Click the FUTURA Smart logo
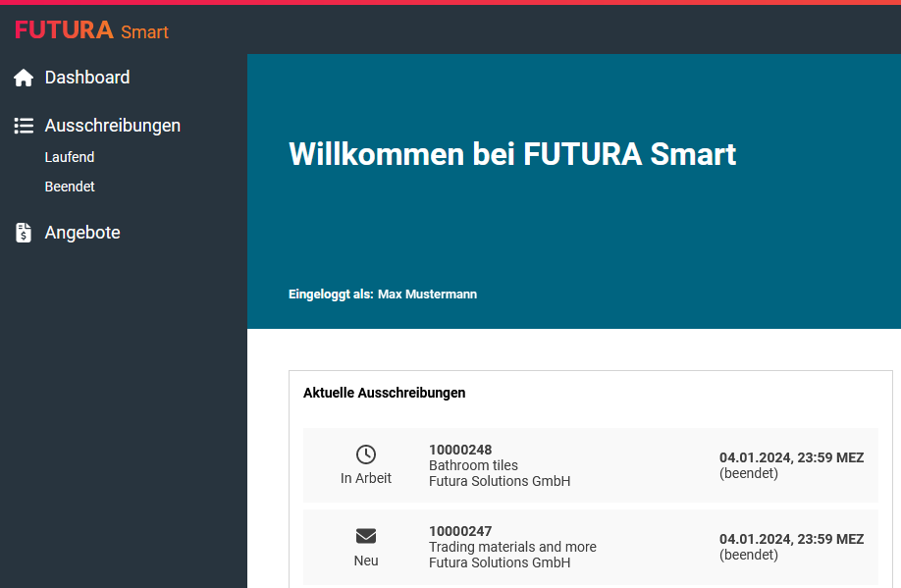Viewport: 901px width, 588px height. (91, 30)
